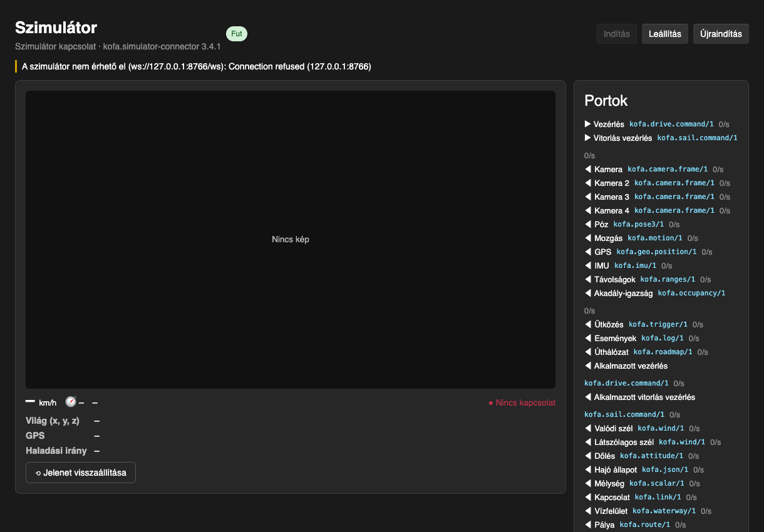Click the output arrow icon beside Vezérlés
The height and width of the screenshot is (532, 764).
tap(588, 124)
